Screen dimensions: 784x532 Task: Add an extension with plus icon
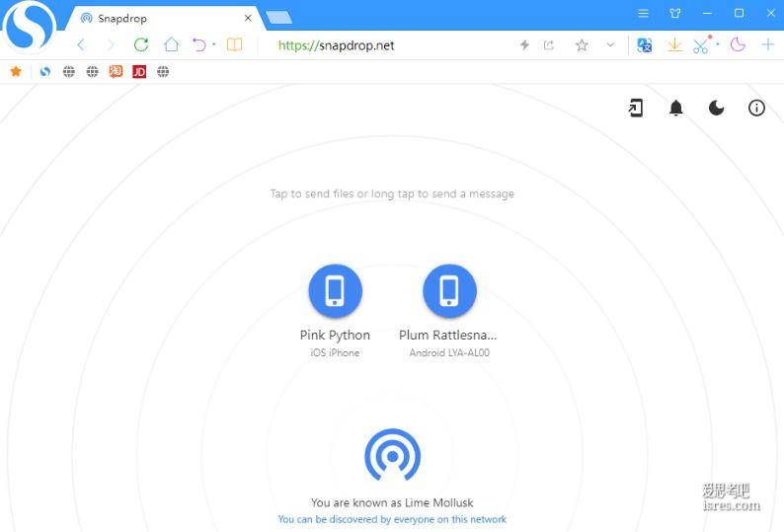pyautogui.click(x=768, y=45)
